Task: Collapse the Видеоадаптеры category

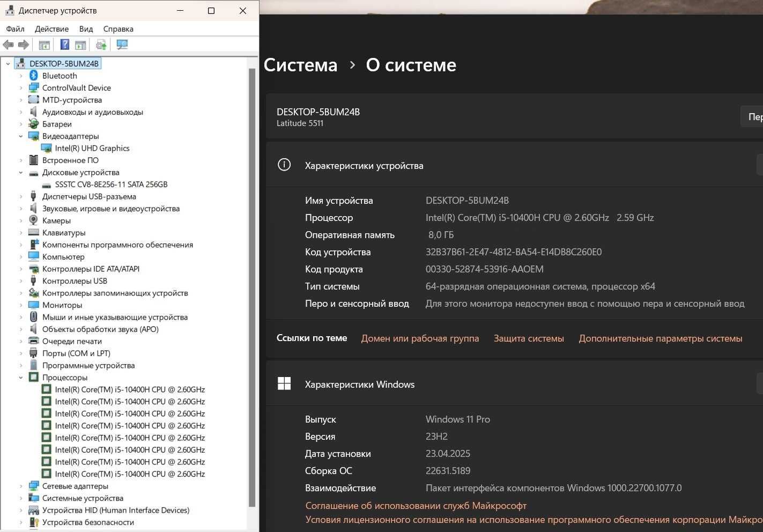Action: click(21, 136)
